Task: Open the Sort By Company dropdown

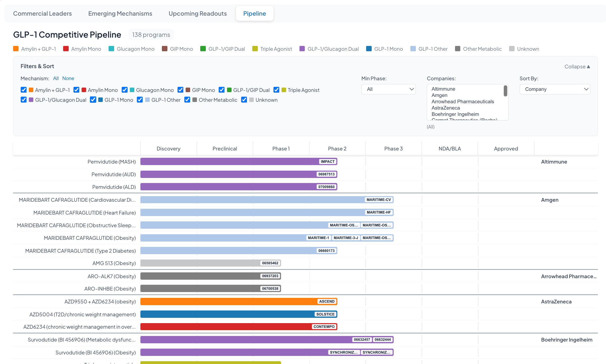Action: [x=554, y=89]
